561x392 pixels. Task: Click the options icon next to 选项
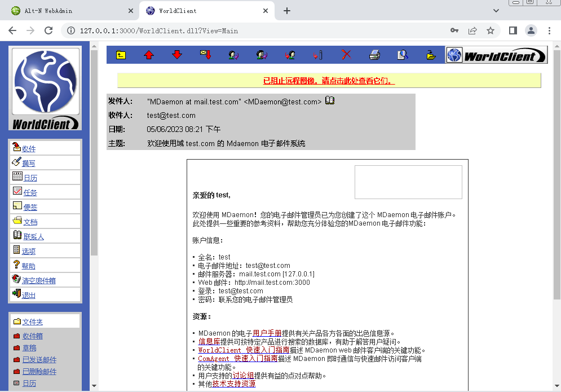pos(16,249)
